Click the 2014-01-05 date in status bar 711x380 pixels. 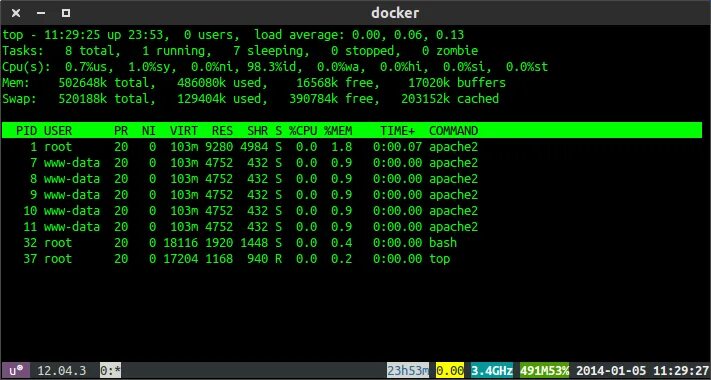pyautogui.click(x=611, y=370)
